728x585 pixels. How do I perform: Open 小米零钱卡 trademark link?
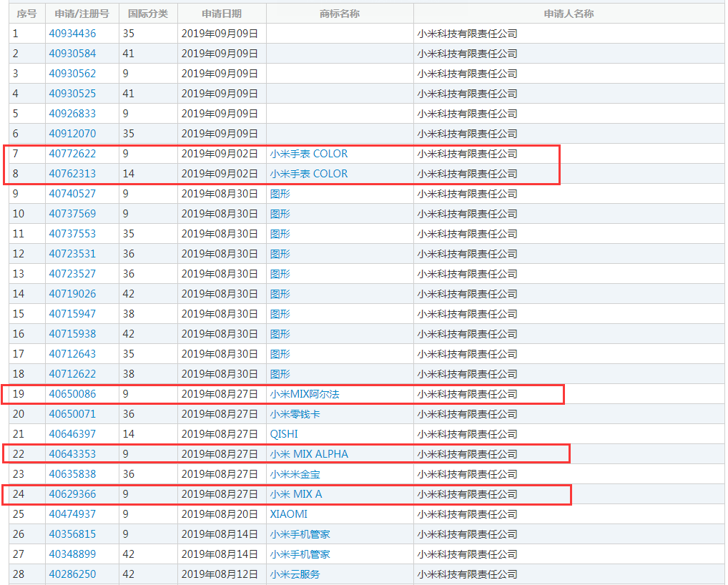click(295, 413)
